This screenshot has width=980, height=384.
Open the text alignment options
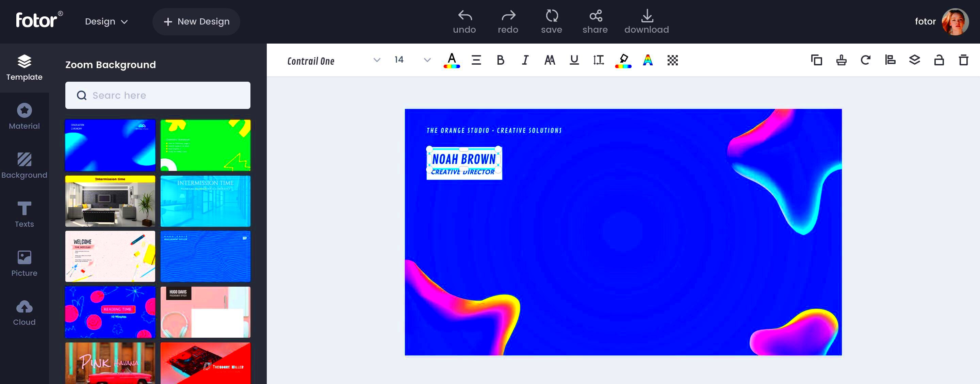(x=476, y=60)
